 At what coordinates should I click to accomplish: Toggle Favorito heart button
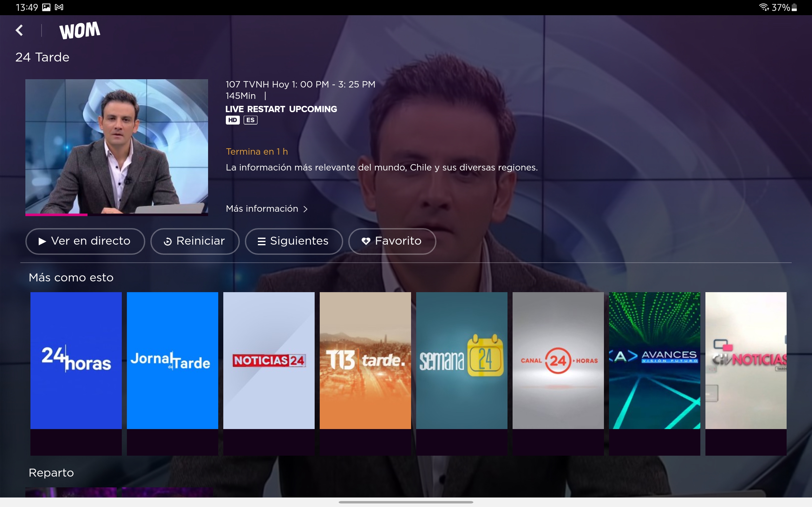(x=392, y=241)
